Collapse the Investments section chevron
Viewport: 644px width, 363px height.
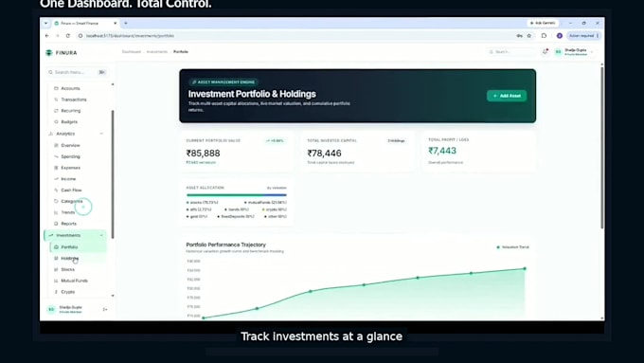coord(101,236)
